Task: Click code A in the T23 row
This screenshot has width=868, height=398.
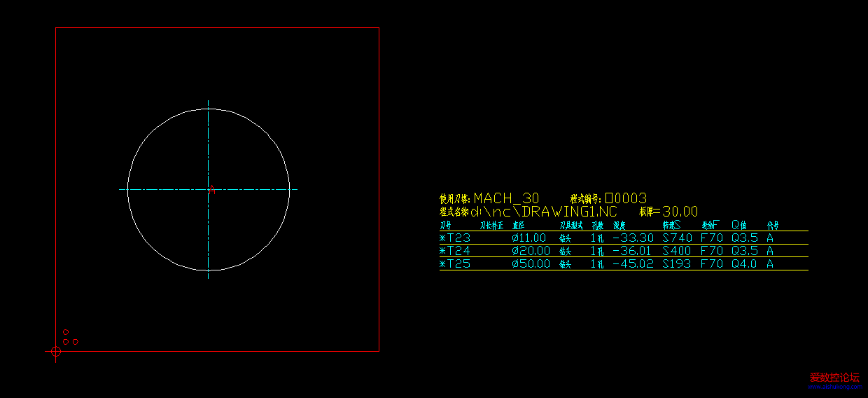Action: click(x=770, y=238)
